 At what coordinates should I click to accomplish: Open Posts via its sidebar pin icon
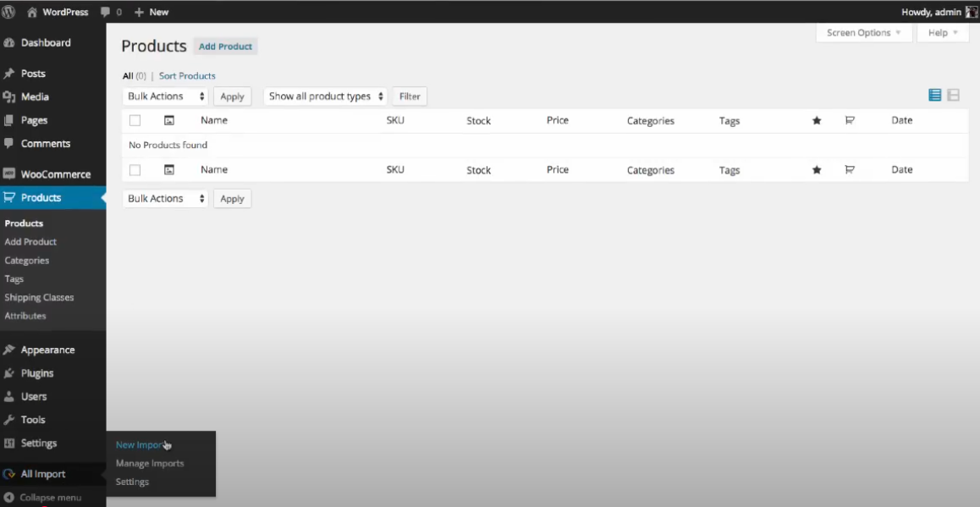click(x=8, y=74)
